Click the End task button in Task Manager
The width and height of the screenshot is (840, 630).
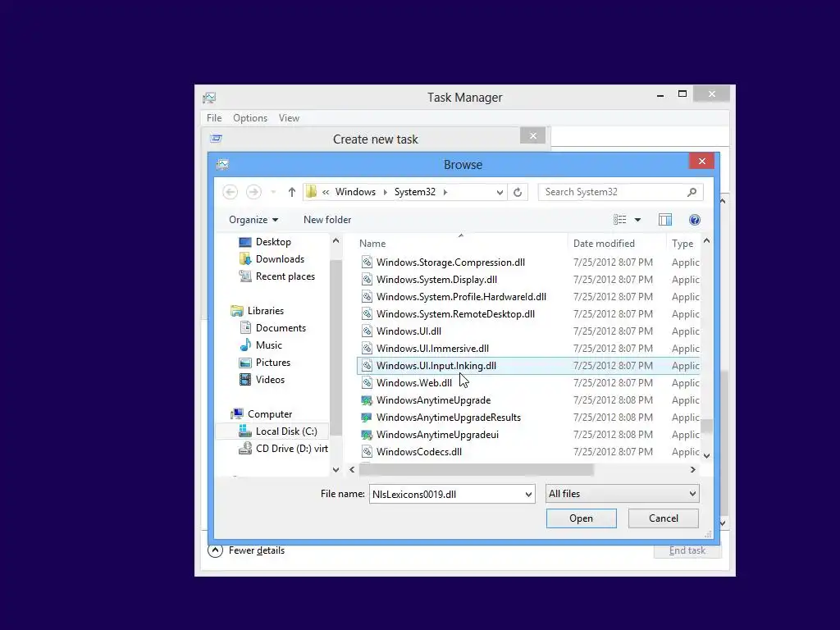tap(687, 550)
